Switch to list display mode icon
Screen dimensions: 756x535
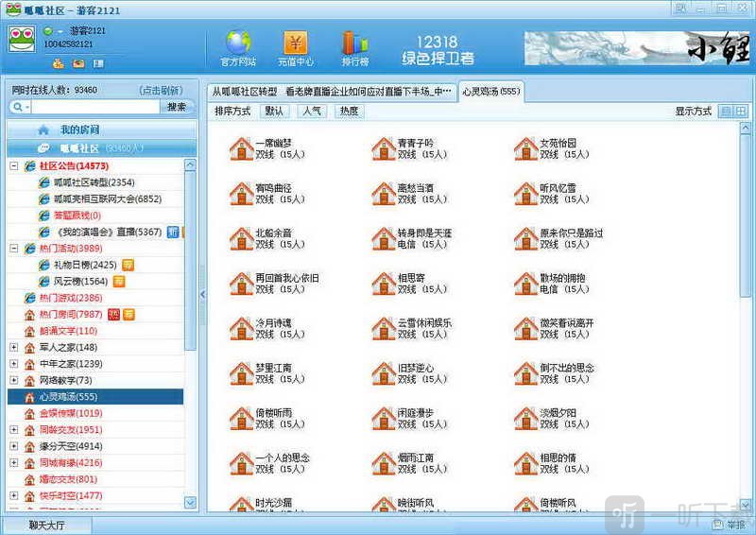coord(725,112)
